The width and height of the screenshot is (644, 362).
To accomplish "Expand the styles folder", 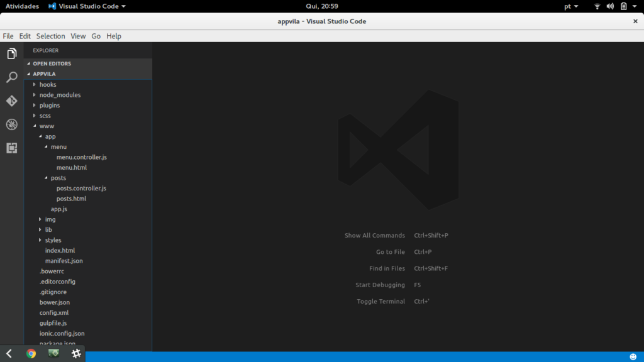I will (53, 240).
